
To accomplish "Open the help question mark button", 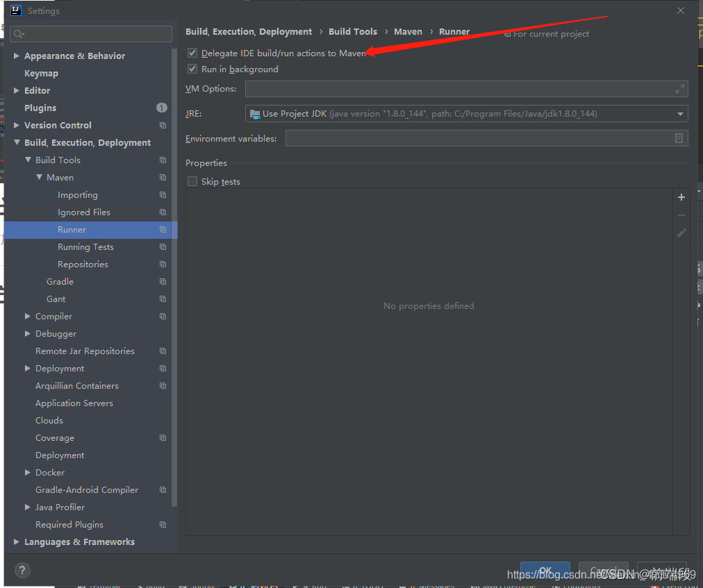I will pyautogui.click(x=22, y=570).
